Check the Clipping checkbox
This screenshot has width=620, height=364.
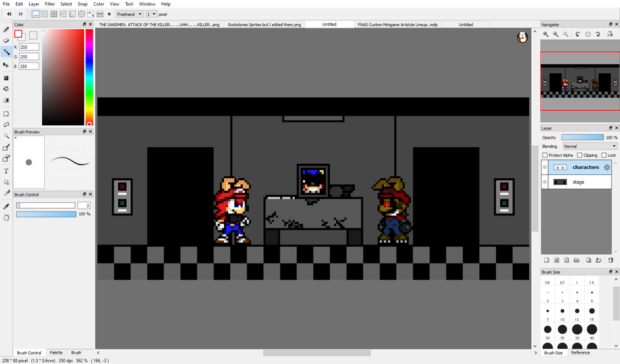click(x=579, y=155)
